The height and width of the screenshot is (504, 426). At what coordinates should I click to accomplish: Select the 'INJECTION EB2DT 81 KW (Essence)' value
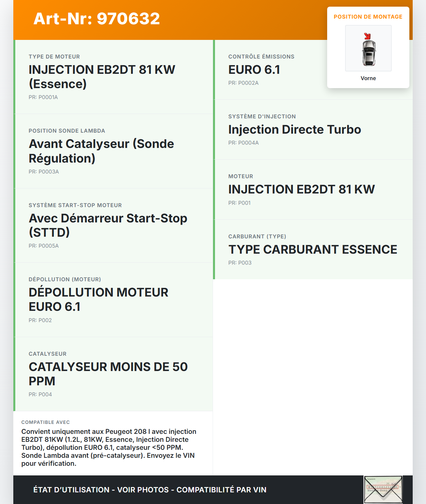coord(102,77)
